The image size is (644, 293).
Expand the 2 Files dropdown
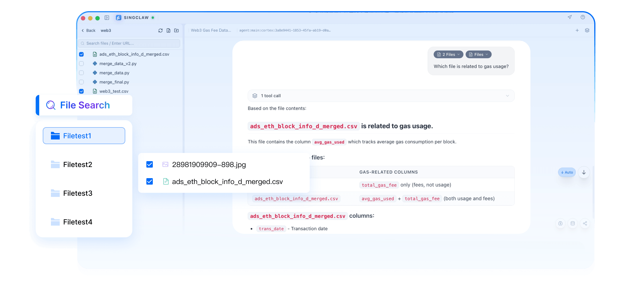[x=448, y=54]
